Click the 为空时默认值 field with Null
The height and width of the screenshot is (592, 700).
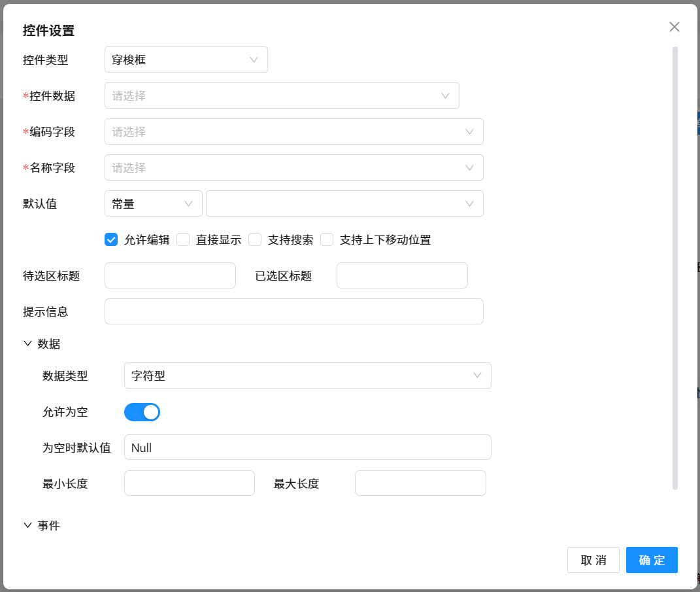pyautogui.click(x=308, y=447)
